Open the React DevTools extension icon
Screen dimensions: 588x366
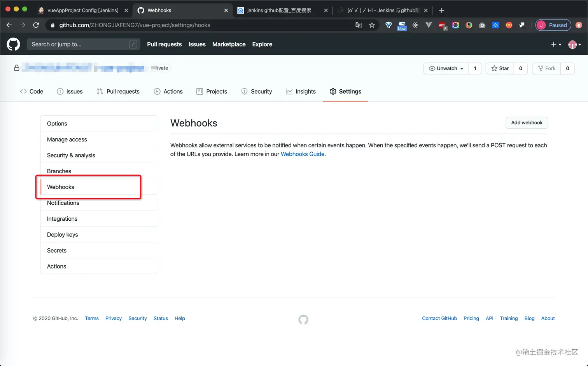(415, 25)
